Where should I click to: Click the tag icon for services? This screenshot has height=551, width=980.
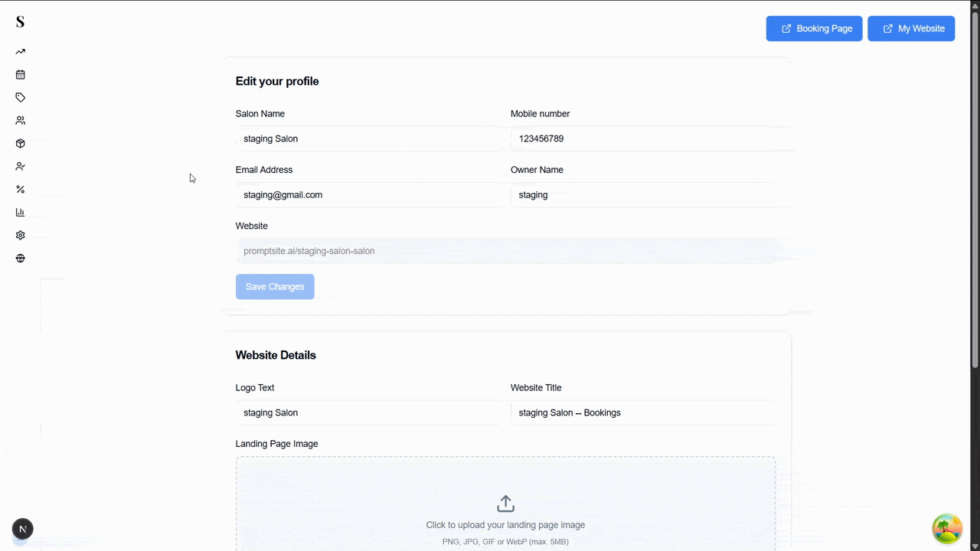coord(20,97)
